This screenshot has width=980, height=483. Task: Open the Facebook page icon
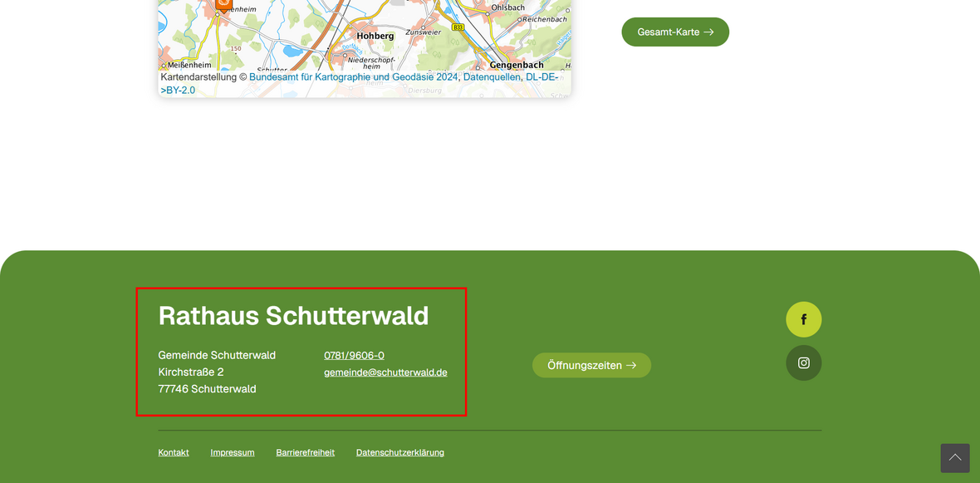pos(803,319)
